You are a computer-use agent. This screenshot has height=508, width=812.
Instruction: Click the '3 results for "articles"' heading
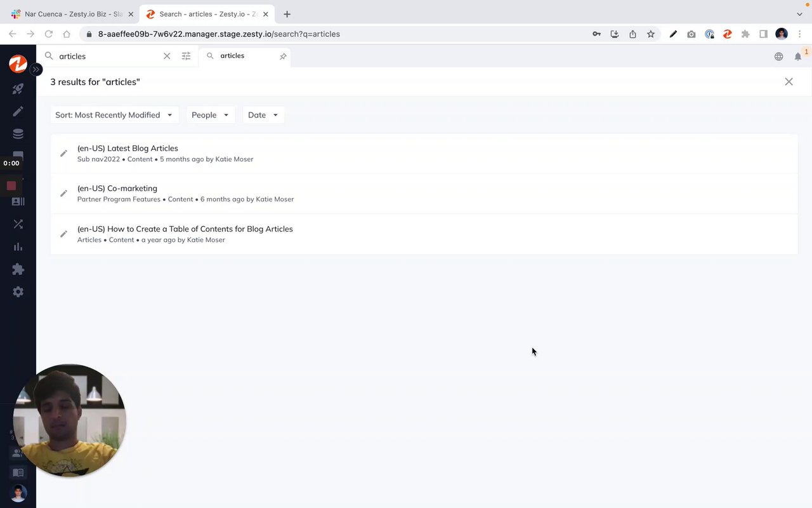[95, 81]
